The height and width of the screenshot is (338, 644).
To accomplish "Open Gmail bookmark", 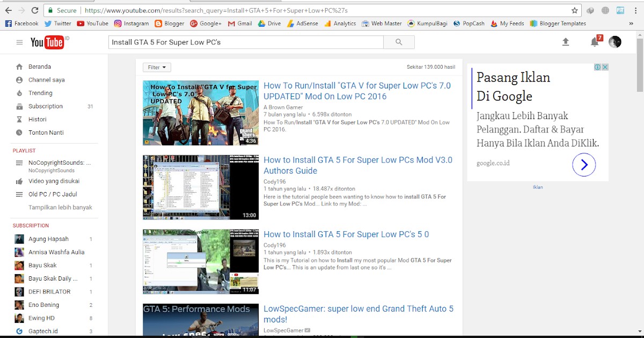I will [240, 24].
